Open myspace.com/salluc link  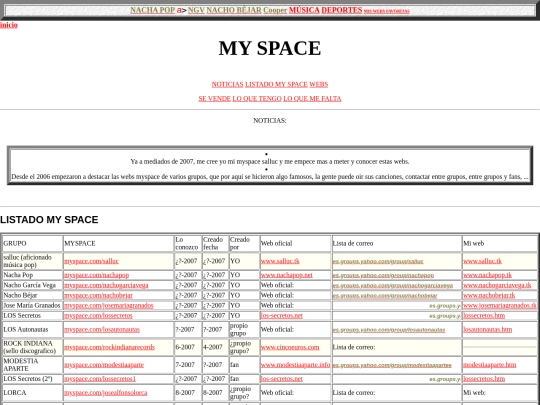pyautogui.click(x=91, y=261)
